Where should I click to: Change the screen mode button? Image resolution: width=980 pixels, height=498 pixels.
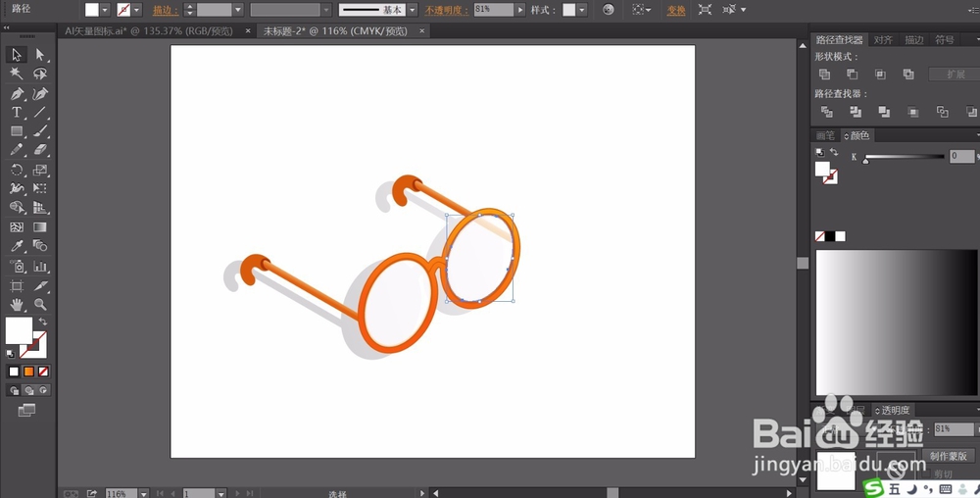[26, 411]
